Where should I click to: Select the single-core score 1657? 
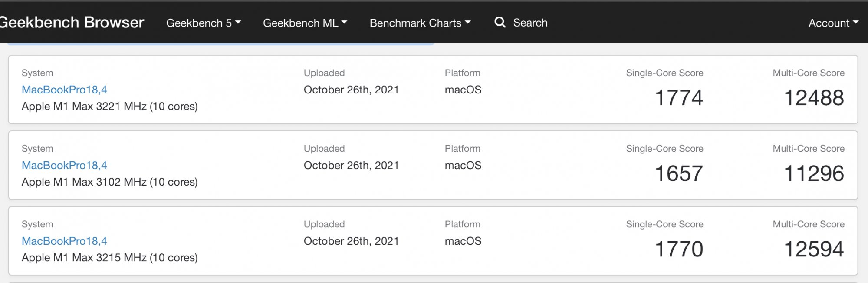point(679,173)
